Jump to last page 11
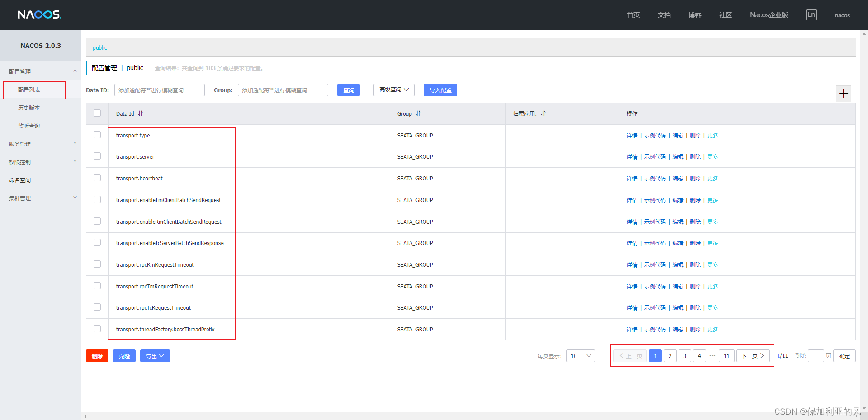868x420 pixels. (726, 356)
